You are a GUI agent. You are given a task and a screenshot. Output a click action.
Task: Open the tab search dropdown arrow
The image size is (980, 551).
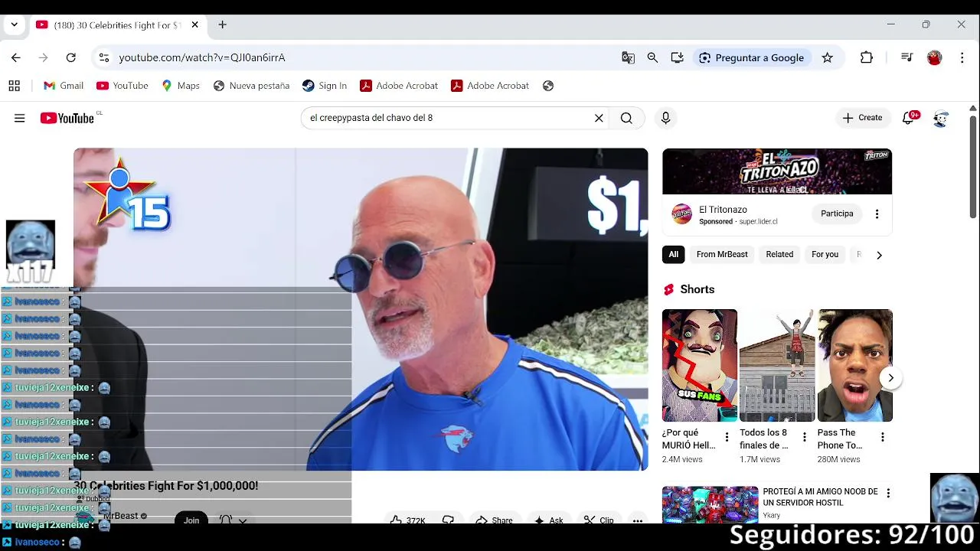pos(14,24)
